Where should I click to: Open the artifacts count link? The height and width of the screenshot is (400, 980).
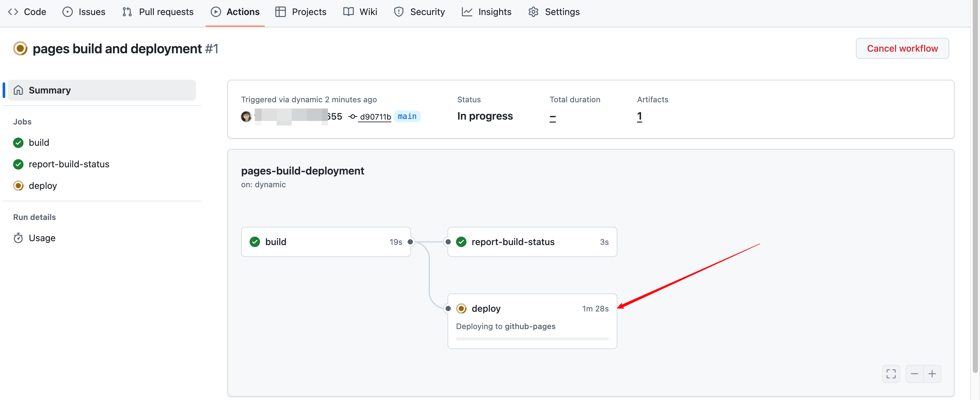coord(639,116)
